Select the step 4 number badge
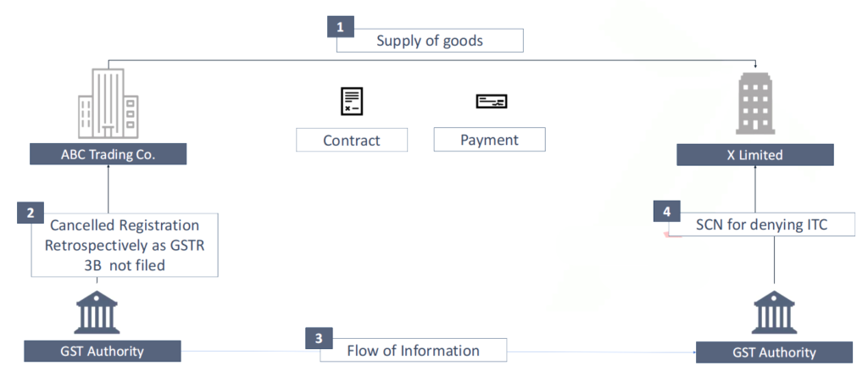This screenshot has width=868, height=371. click(666, 212)
